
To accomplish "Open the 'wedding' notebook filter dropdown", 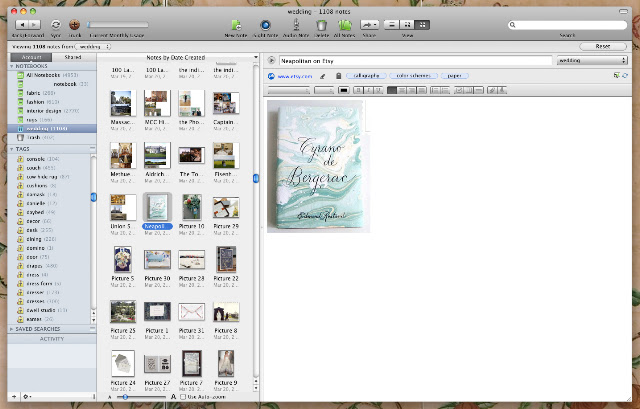I will point(93,47).
